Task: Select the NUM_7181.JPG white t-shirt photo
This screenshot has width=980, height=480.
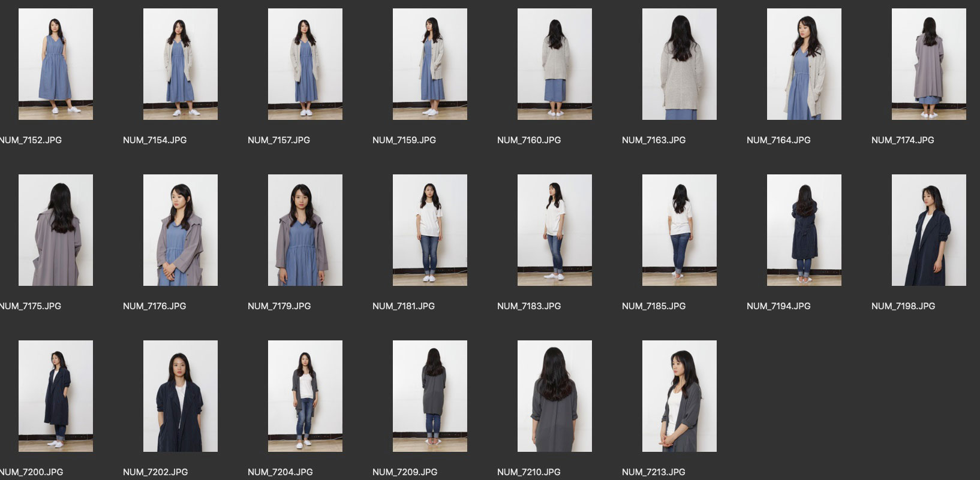Action: pyautogui.click(x=430, y=230)
